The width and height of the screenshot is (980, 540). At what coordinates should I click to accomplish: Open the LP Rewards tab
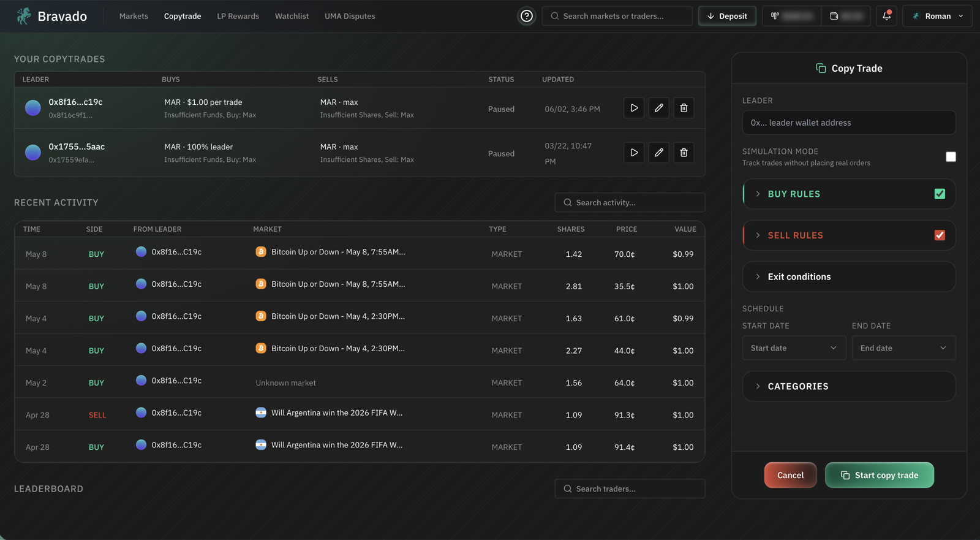click(238, 16)
